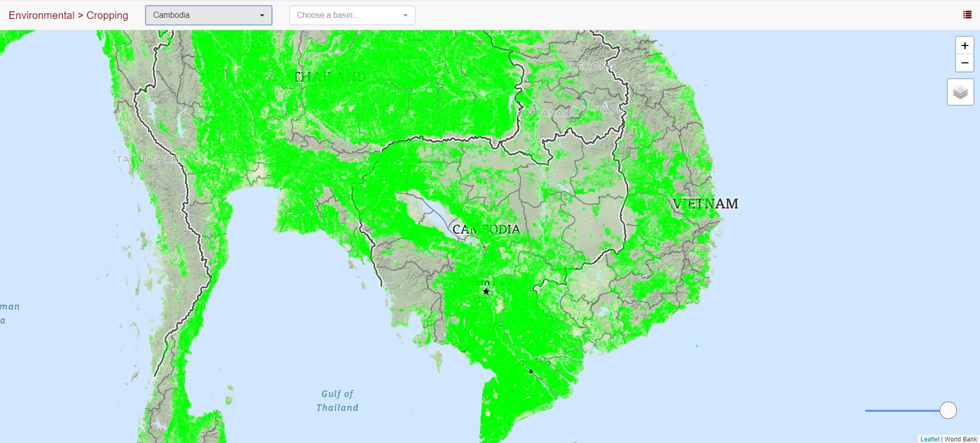The image size is (980, 443).
Task: Open the red list icon at top right
Action: coord(967,15)
